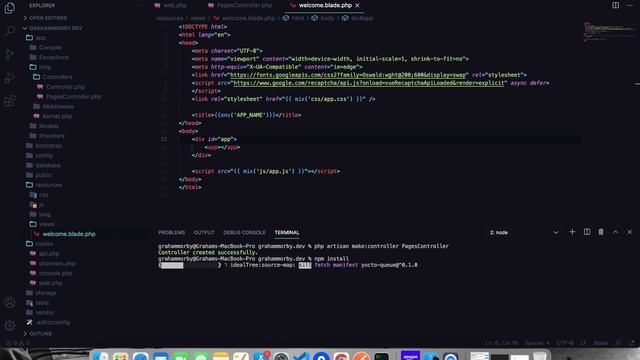This screenshot has height=360, width=640.
Task: Open the Source Control view
Action: click(x=9, y=54)
